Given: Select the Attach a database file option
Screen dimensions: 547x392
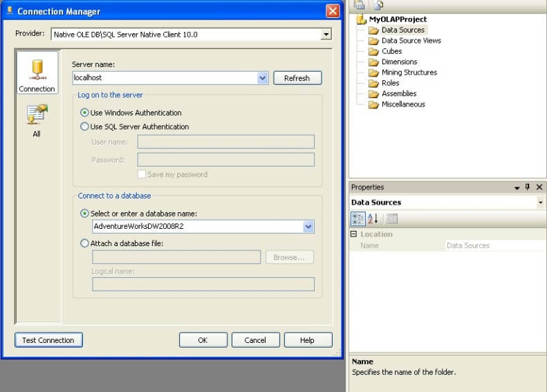Looking at the screenshot, I should point(84,243).
